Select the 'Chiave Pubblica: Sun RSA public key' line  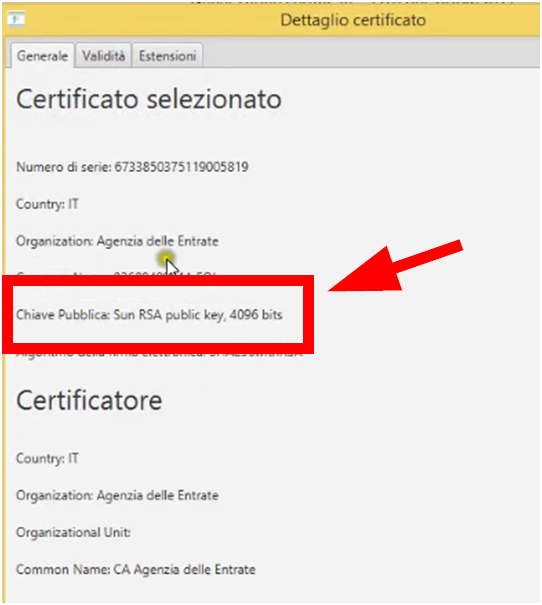click(149, 315)
